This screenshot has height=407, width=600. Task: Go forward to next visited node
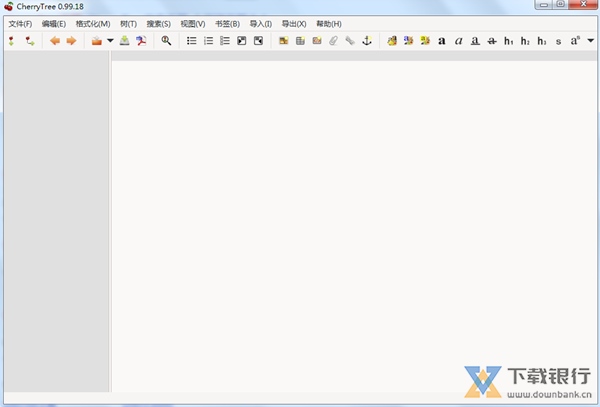(71, 41)
